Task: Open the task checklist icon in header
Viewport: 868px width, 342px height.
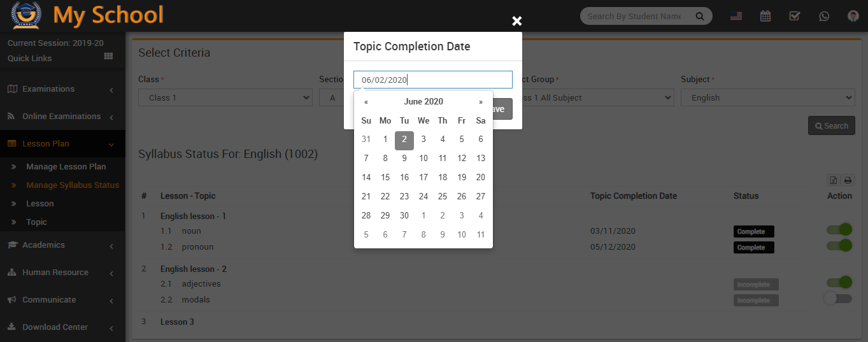Action: coord(795,16)
